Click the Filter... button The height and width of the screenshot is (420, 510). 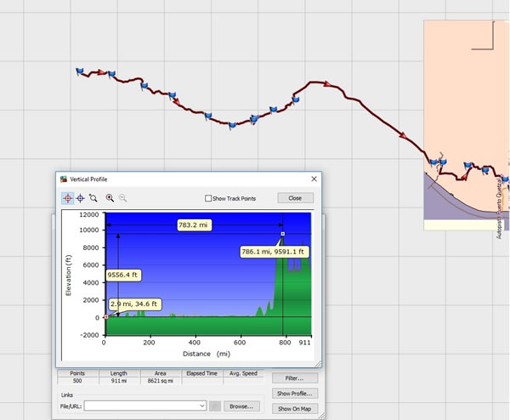295,378
